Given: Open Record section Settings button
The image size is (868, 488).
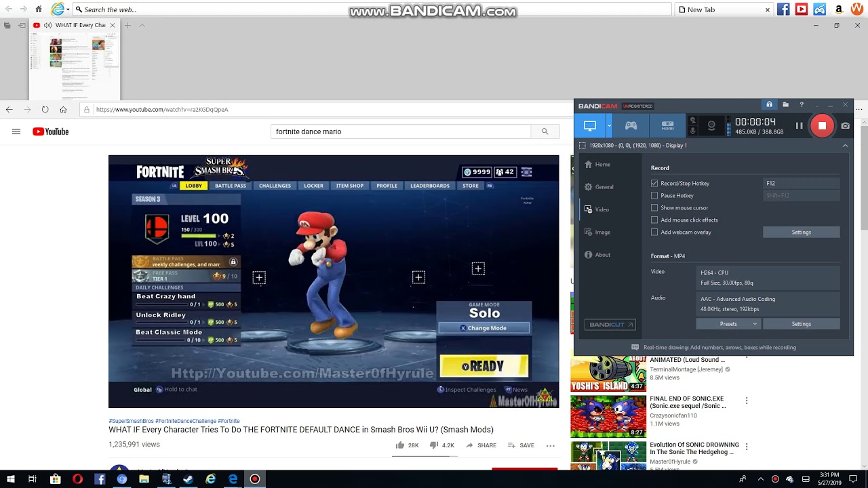Looking at the screenshot, I should tap(802, 232).
